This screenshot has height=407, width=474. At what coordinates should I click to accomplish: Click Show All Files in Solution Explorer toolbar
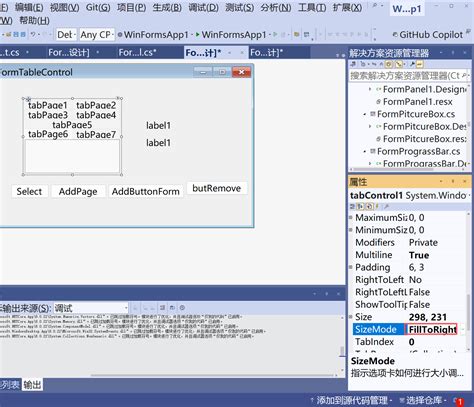pyautogui.click(x=398, y=64)
